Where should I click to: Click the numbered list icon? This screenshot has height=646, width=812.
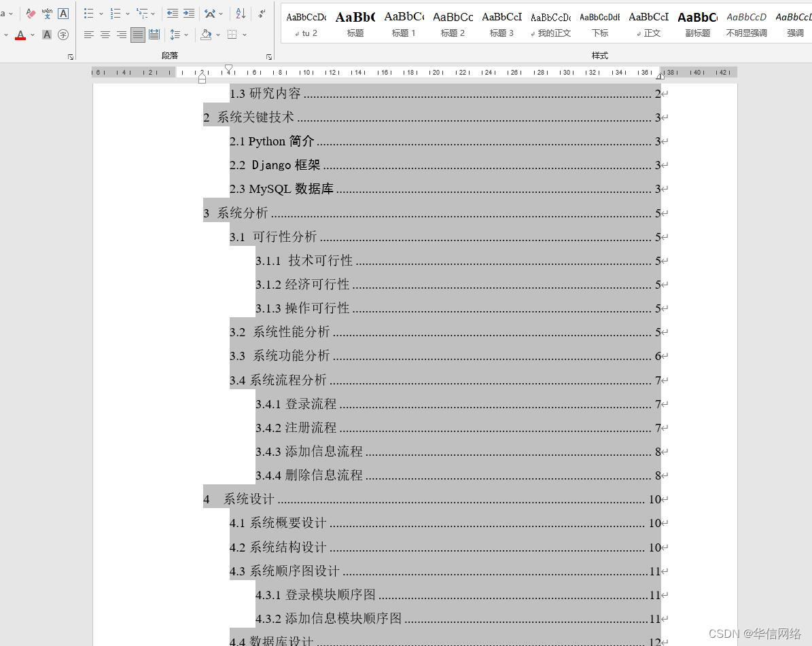(116, 13)
